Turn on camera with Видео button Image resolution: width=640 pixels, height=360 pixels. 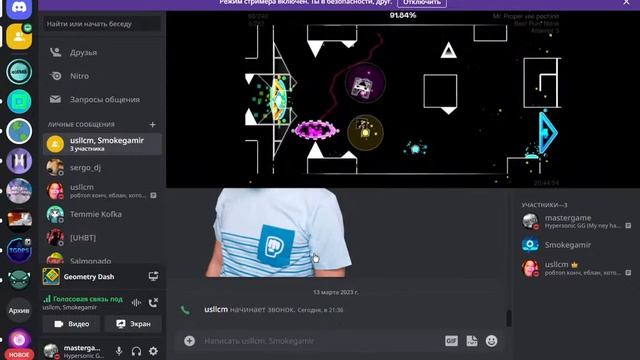[71, 324]
